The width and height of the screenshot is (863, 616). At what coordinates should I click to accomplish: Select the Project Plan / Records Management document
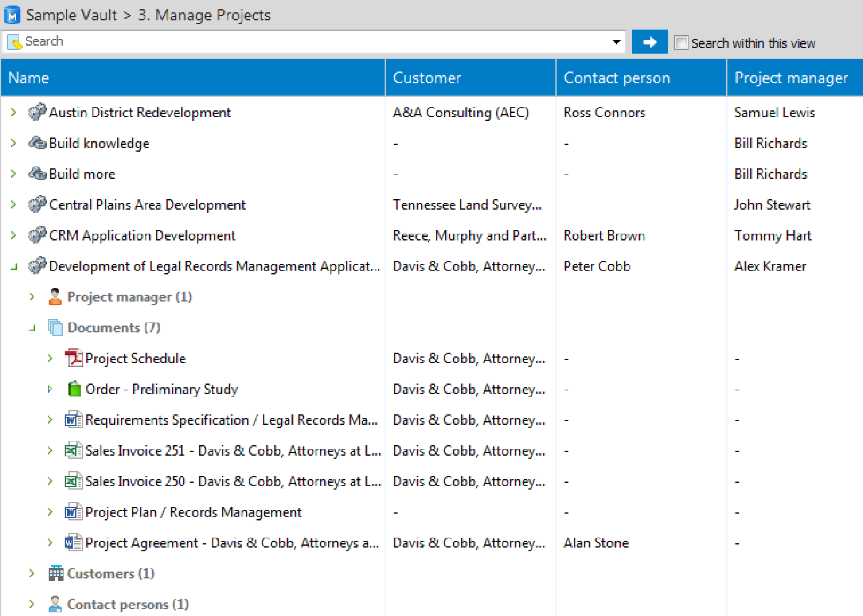193,512
